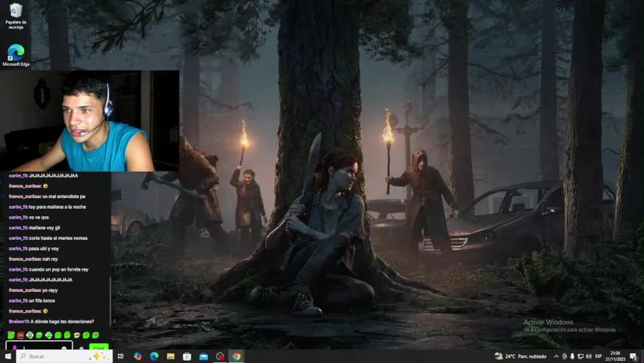Image resolution: width=644 pixels, height=363 pixels.
Task: Open Microsoft Store from the taskbar
Action: (187, 356)
